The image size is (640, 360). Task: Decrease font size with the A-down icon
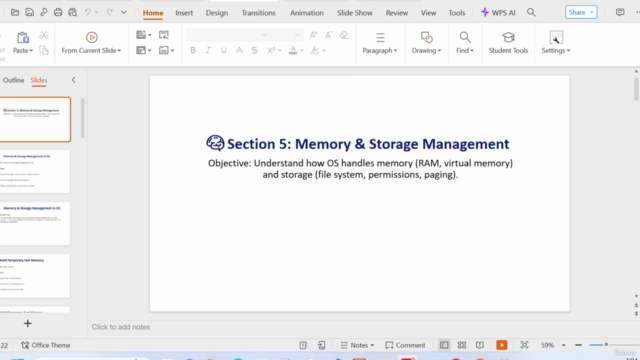tap(329, 35)
